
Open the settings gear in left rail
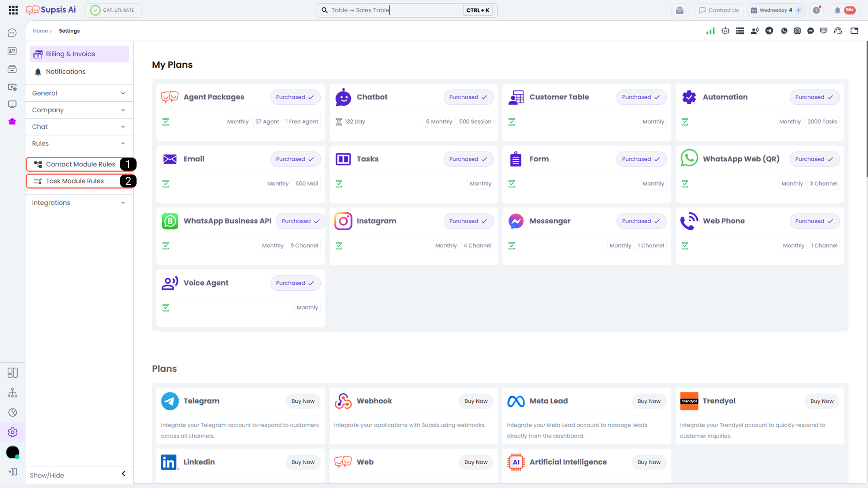tap(12, 432)
